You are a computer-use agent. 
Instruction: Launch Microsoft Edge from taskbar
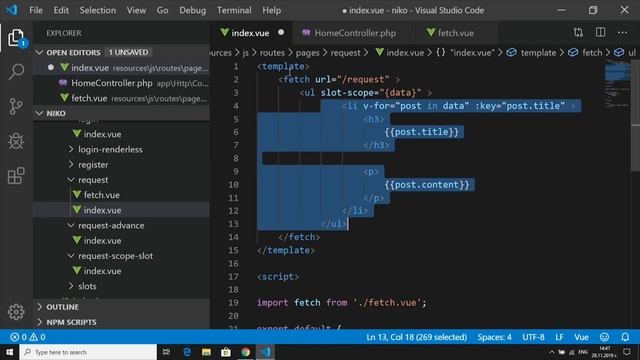[x=187, y=352]
